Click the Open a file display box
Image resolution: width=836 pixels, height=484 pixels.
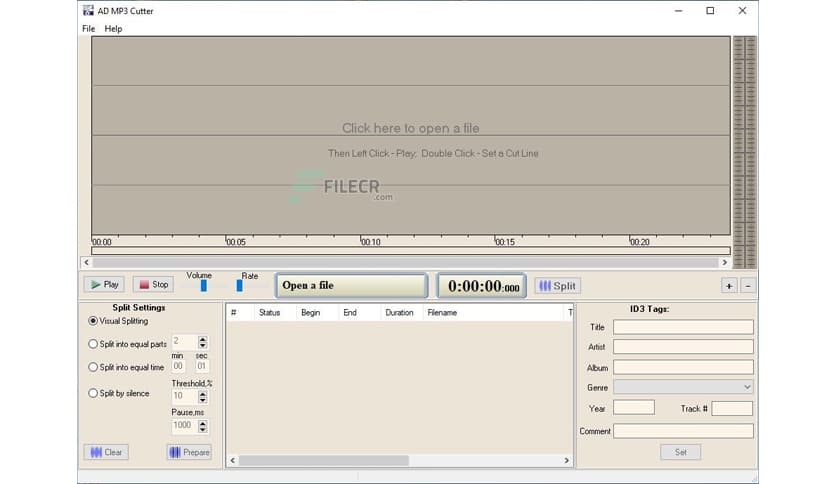coord(352,286)
